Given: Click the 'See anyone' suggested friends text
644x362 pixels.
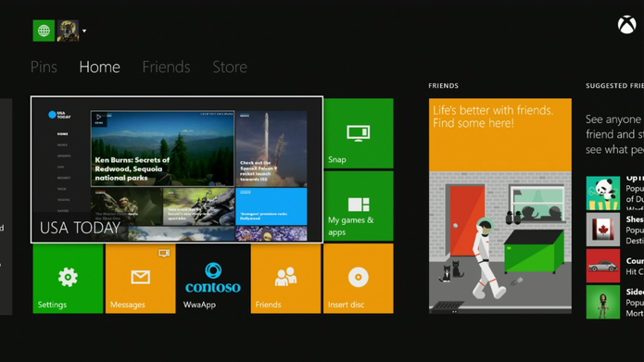Looking at the screenshot, I should 615,134.
